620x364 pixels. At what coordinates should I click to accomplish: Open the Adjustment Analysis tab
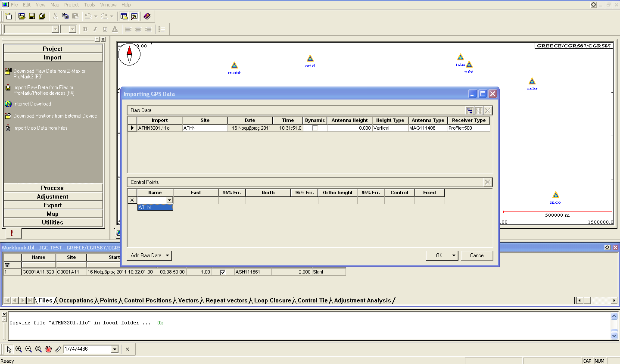coord(362,301)
